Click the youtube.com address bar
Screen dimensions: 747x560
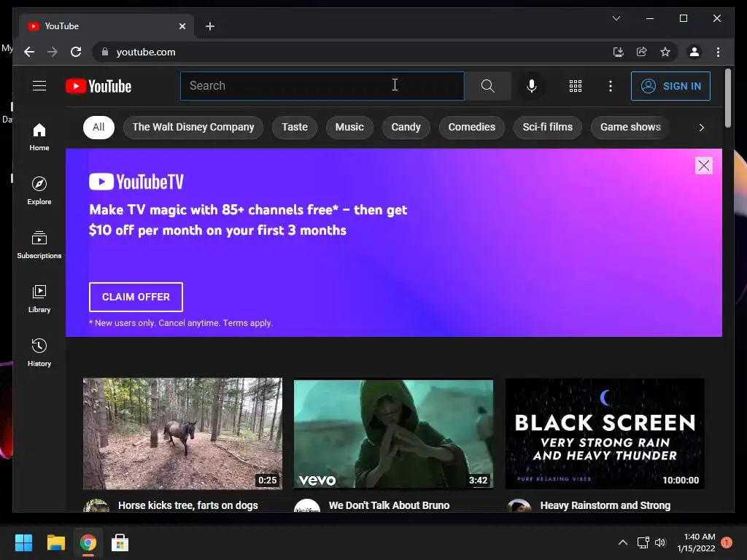(352, 52)
